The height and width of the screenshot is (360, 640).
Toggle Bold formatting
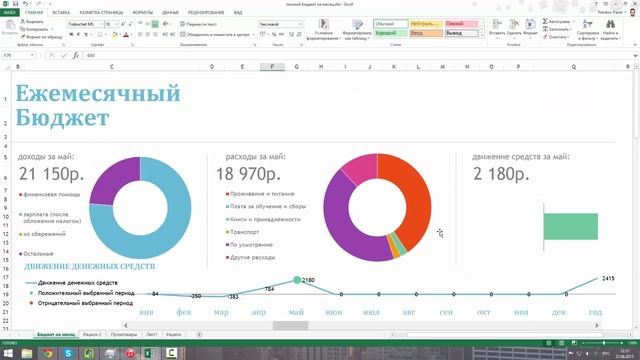[71, 35]
